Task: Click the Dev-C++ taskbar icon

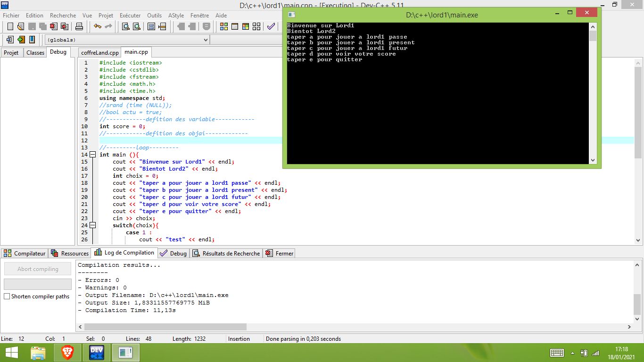Action: pyautogui.click(x=96, y=352)
